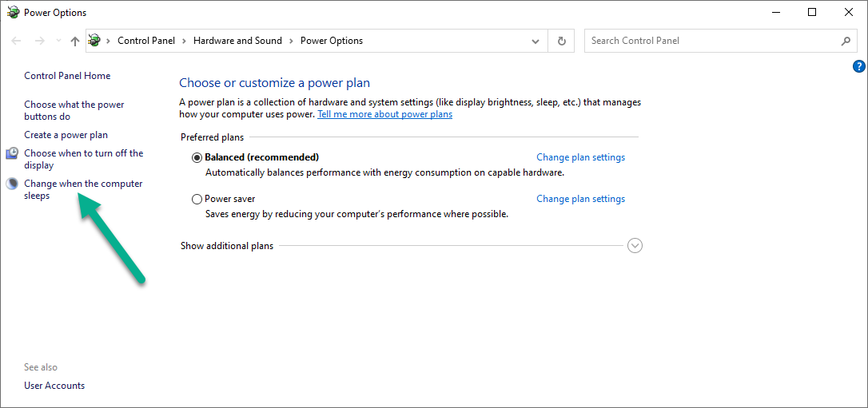Click the moon icon beside sleep link
868x408 pixels.
click(12, 184)
